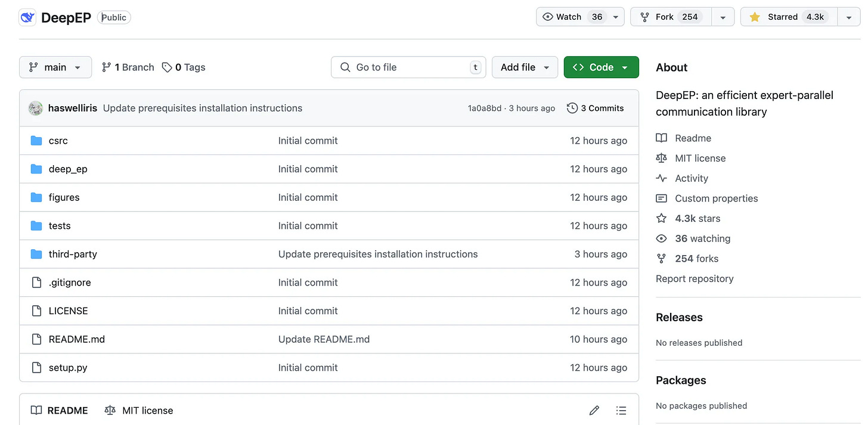The width and height of the screenshot is (868, 425).
Task: Open the tests folder
Action: tap(60, 226)
